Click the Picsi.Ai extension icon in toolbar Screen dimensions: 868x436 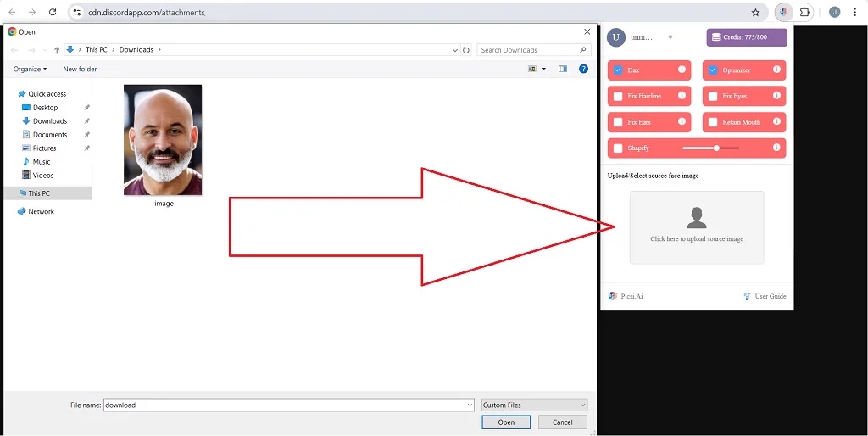pyautogui.click(x=784, y=12)
